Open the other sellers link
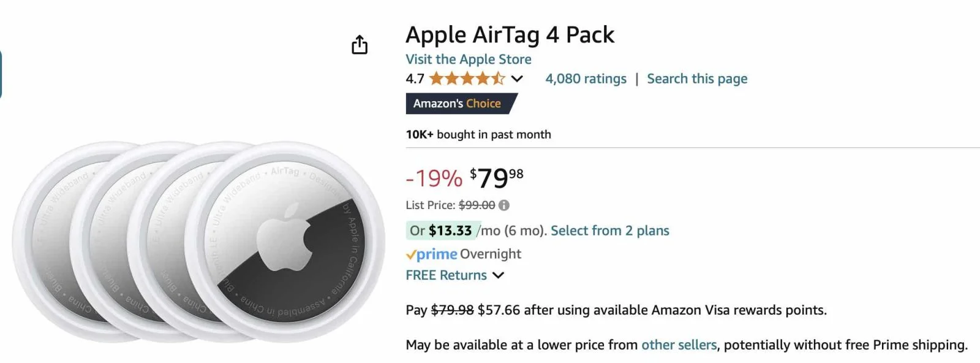 tap(679, 345)
